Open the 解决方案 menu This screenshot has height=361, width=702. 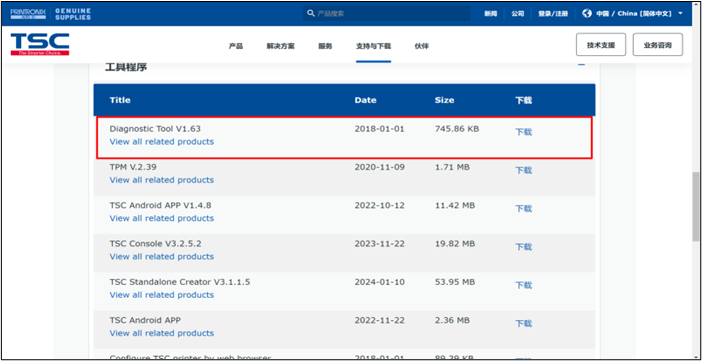tap(281, 46)
